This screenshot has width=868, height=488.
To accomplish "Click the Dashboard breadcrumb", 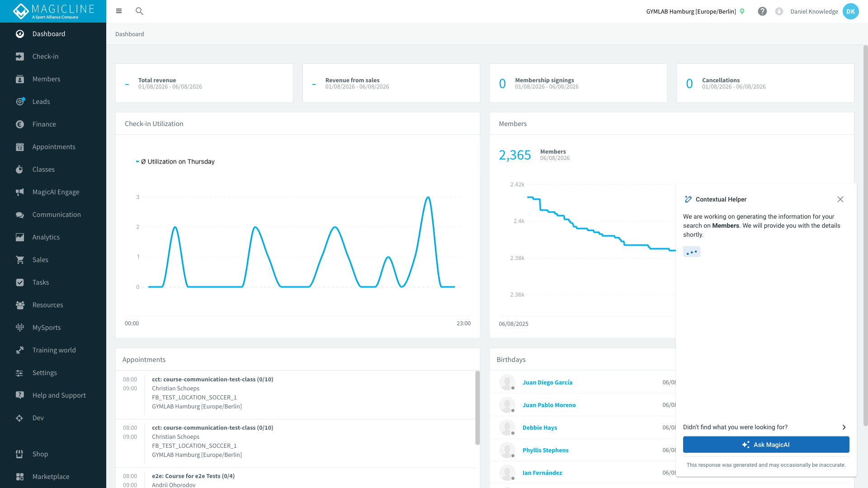I will pos(130,34).
